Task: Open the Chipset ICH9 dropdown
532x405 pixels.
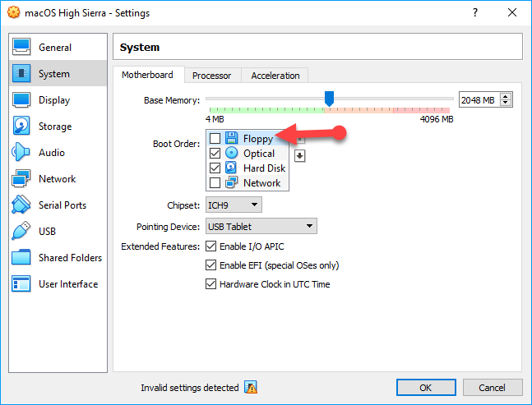Action: point(234,205)
